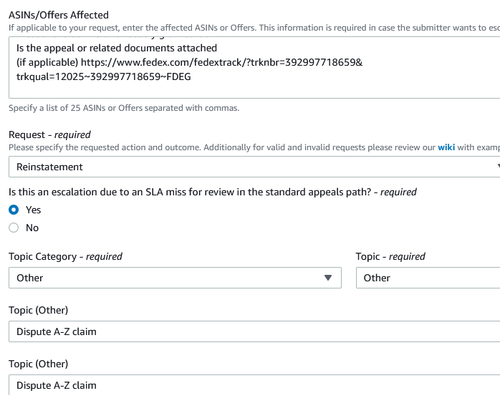Click the SLA miss escalation question label

point(212,192)
